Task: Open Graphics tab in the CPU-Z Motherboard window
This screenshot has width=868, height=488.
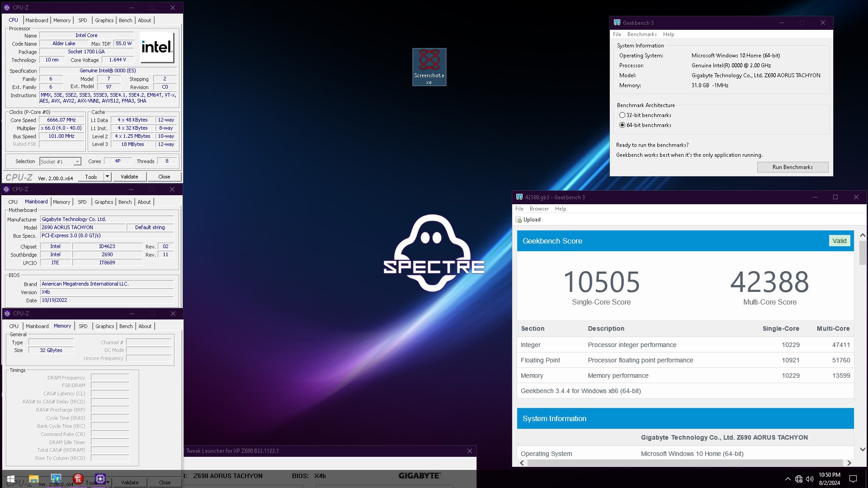Action: [x=104, y=202]
